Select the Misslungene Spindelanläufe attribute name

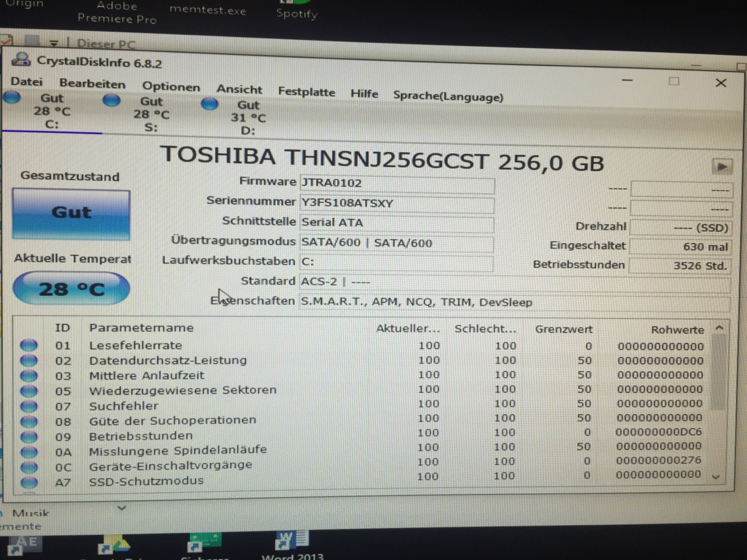click(x=178, y=450)
